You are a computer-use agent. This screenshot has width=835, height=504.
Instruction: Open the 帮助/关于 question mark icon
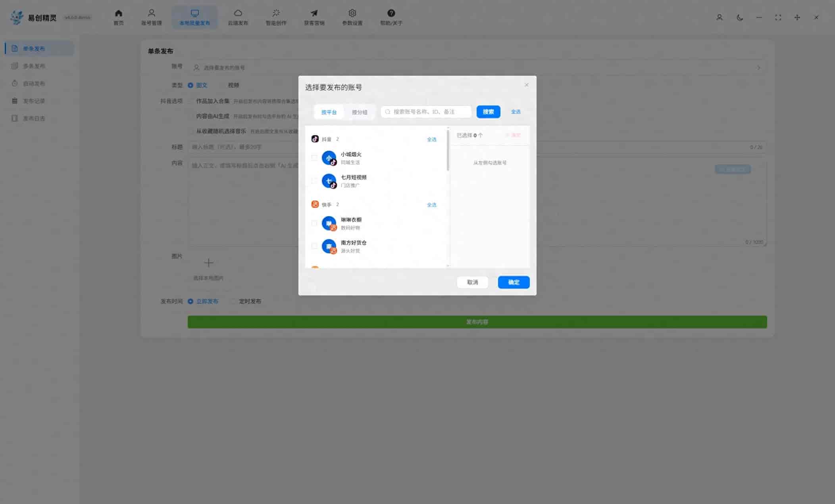[391, 13]
